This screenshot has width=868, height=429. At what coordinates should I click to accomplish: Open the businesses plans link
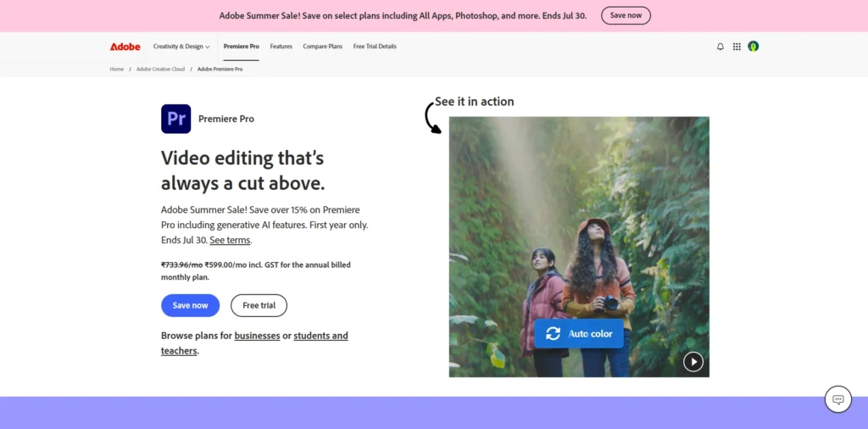(258, 336)
